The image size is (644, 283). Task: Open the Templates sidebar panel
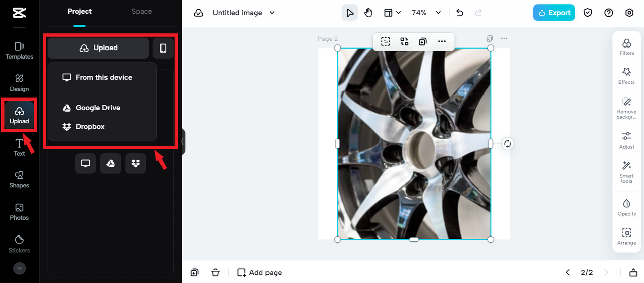point(19,51)
